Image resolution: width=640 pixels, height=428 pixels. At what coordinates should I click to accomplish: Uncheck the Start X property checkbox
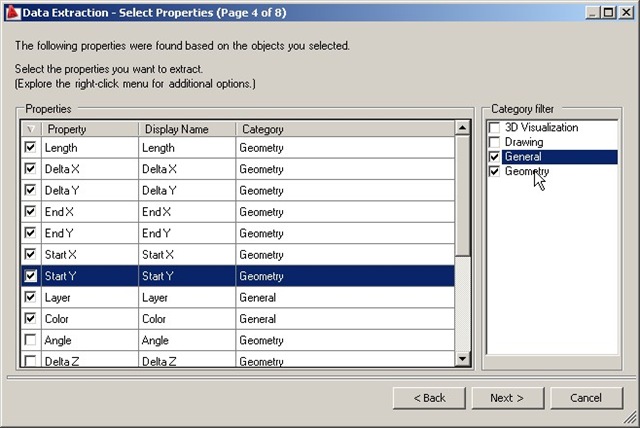[x=30, y=254]
